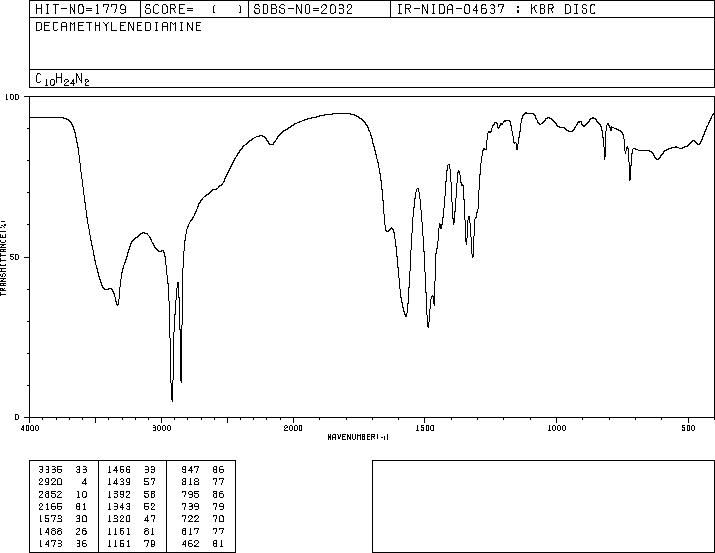Click transmittance value 10 beside 2852

[x=81, y=495]
